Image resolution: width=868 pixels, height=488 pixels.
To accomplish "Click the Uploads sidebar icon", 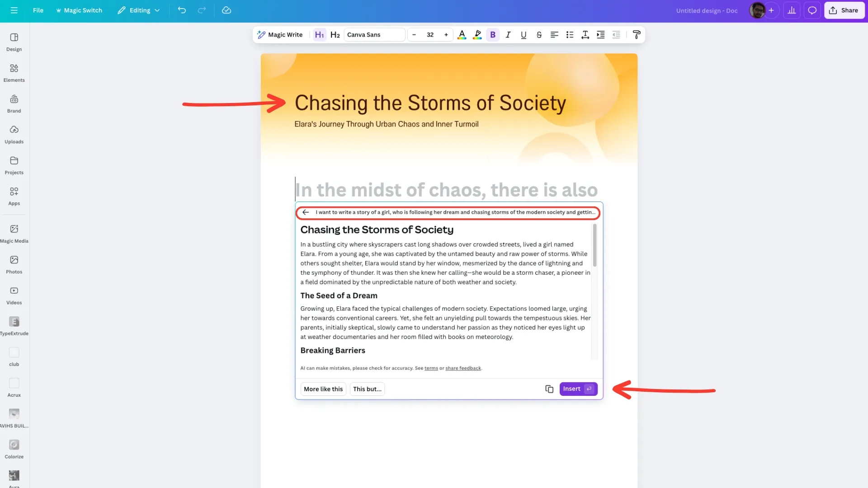I will coord(14,134).
